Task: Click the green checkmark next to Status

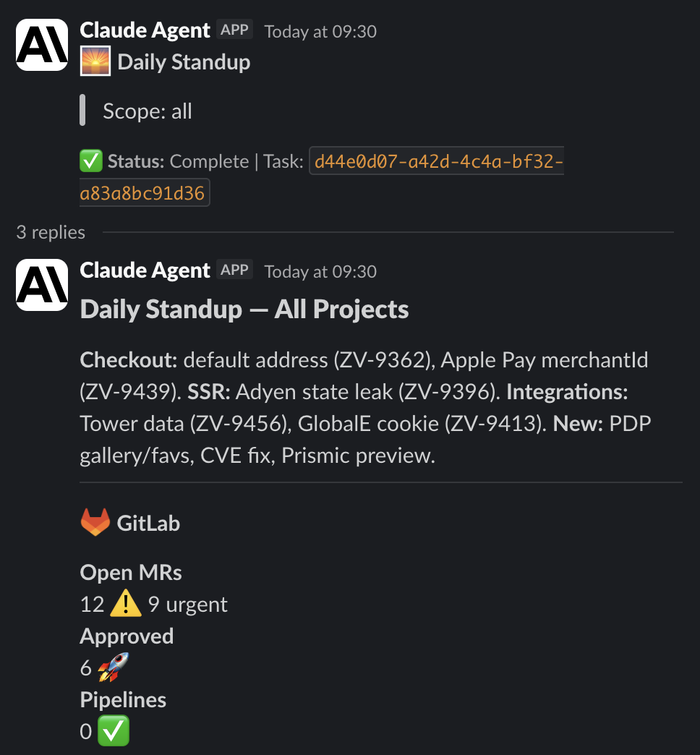Action: (91, 161)
